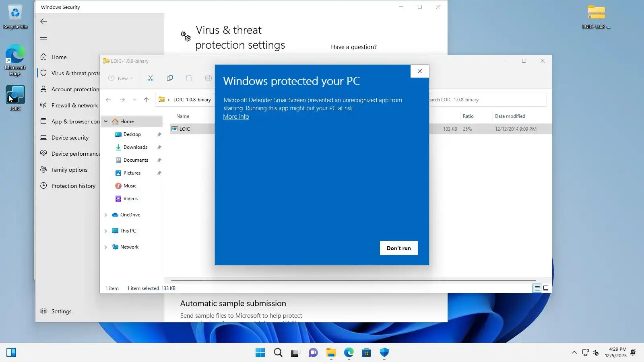Unpin Desktop using its pin icon
This screenshot has width=644, height=362.
pos(159,134)
